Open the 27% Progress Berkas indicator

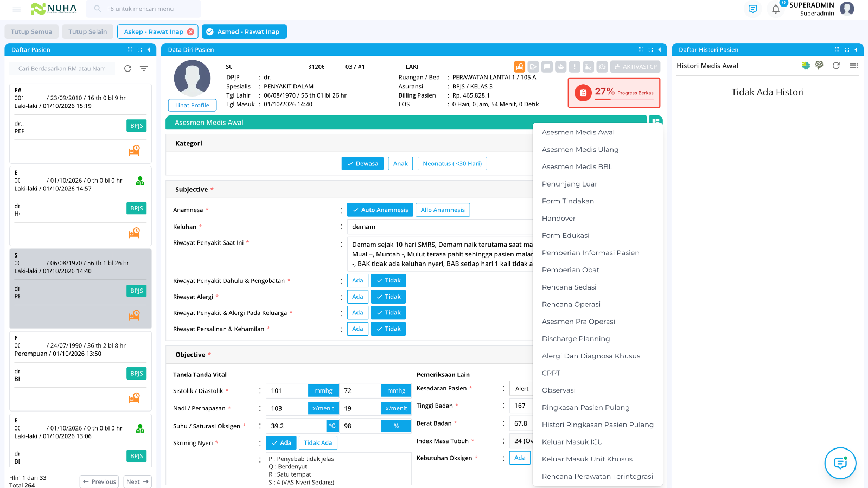(614, 93)
